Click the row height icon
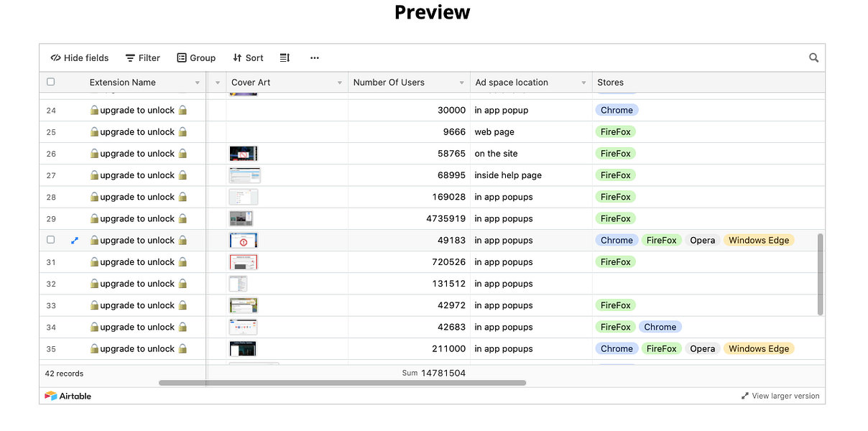This screenshot has width=868, height=431. (x=285, y=57)
